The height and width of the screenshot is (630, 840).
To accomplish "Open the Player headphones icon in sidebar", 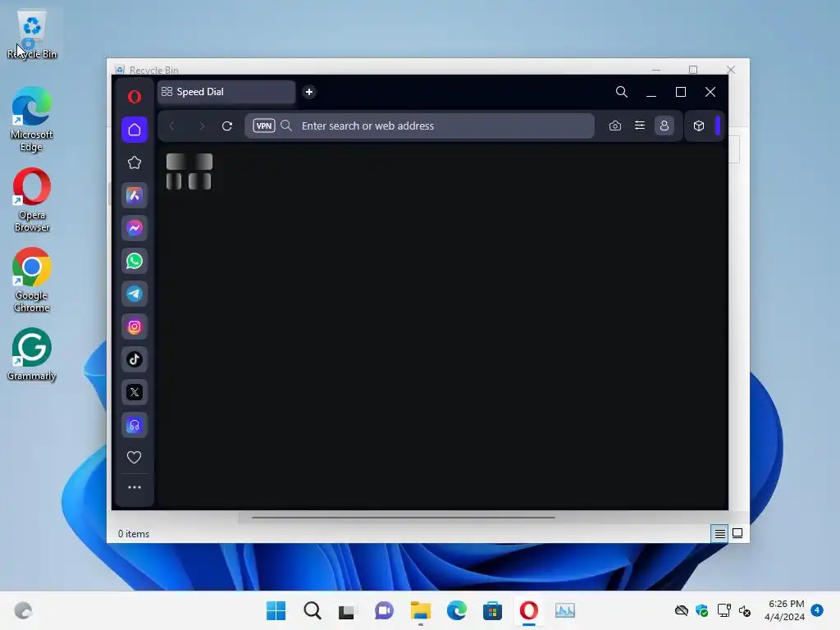I will 135,426.
